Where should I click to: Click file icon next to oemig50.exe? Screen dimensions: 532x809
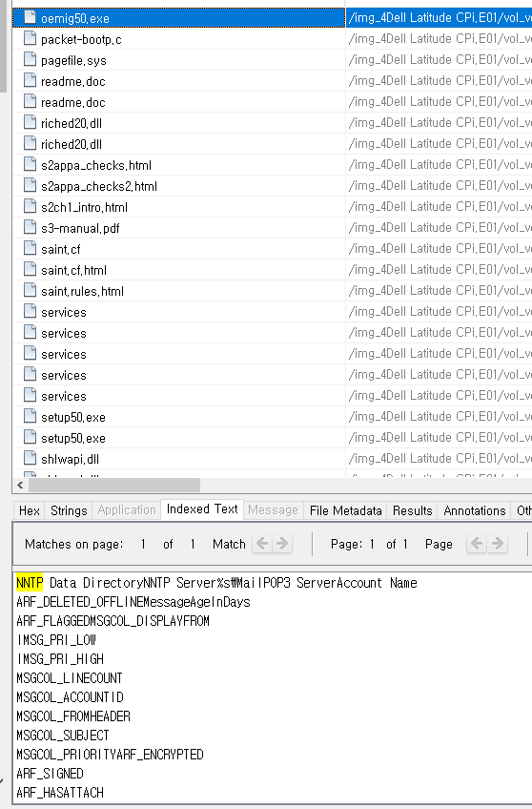pos(31,17)
